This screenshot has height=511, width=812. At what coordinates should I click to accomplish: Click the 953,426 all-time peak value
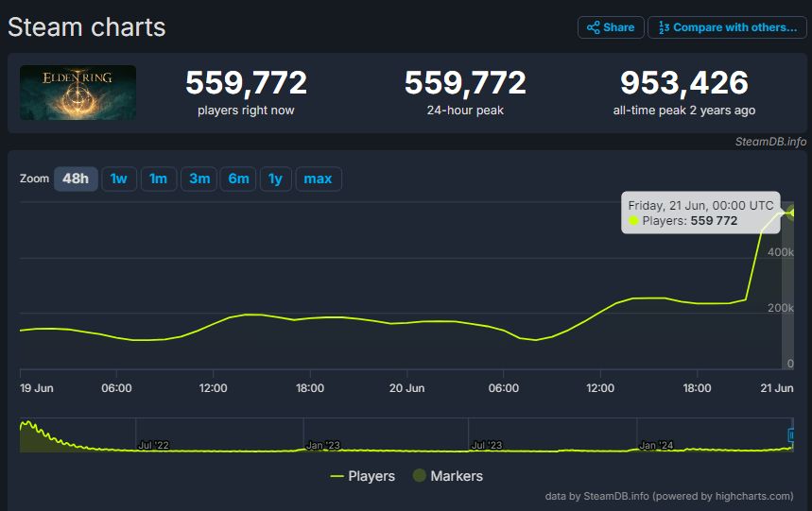coord(684,83)
